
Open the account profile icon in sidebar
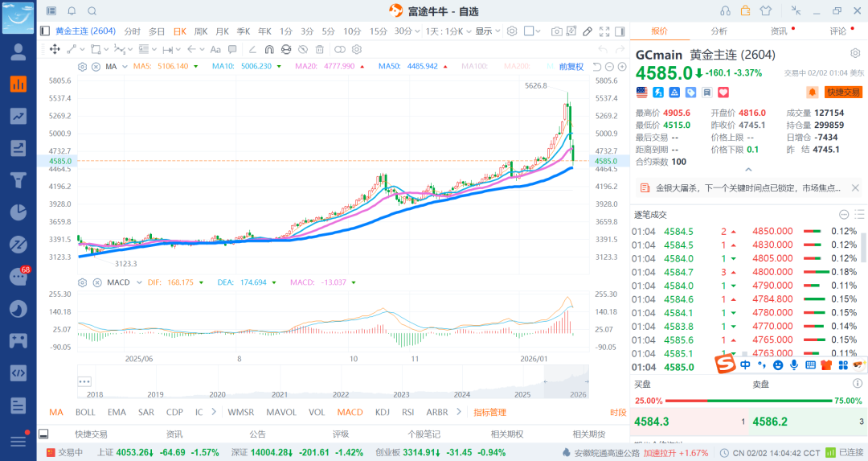(18, 52)
